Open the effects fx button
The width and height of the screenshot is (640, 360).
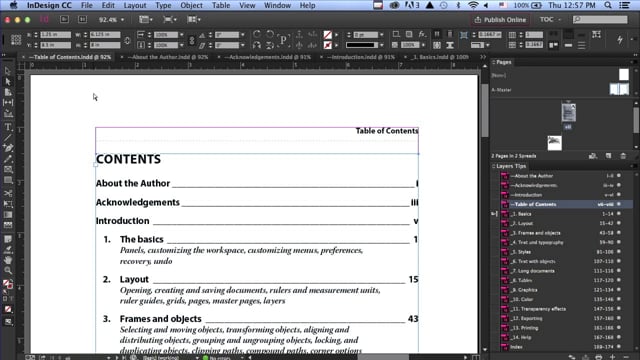coord(422,34)
